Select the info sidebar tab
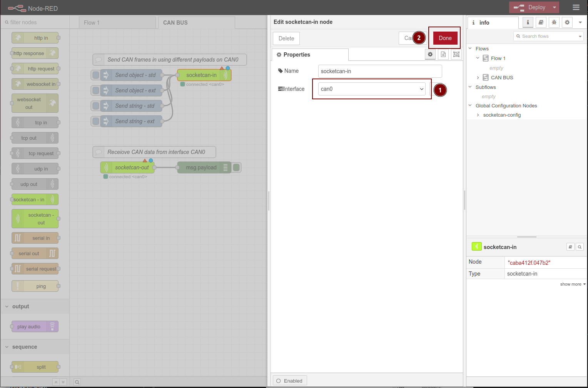588x388 pixels. pyautogui.click(x=493, y=23)
